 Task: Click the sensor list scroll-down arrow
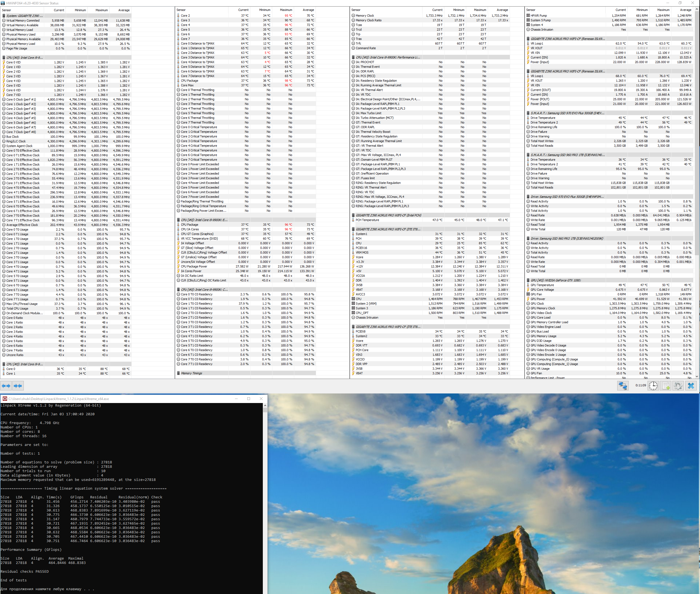697,376
